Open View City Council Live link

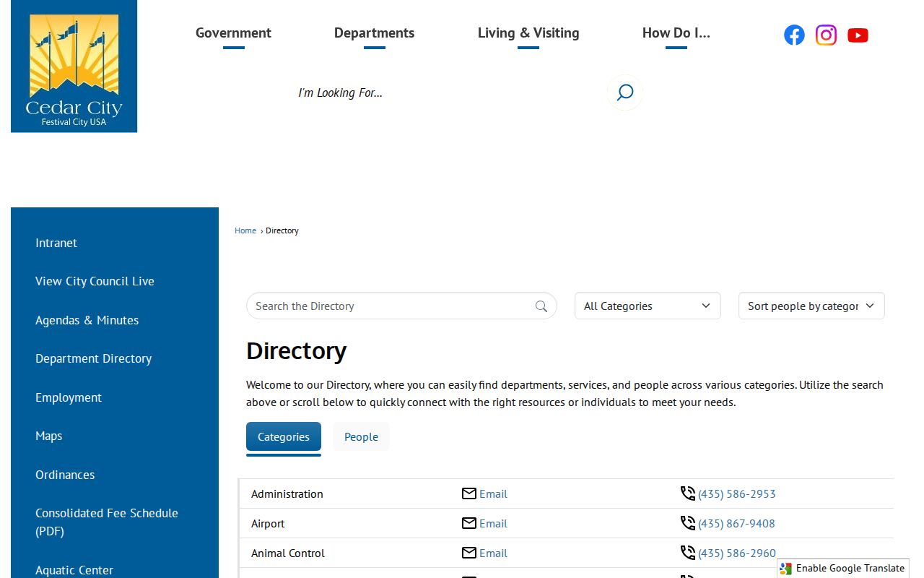tap(95, 281)
